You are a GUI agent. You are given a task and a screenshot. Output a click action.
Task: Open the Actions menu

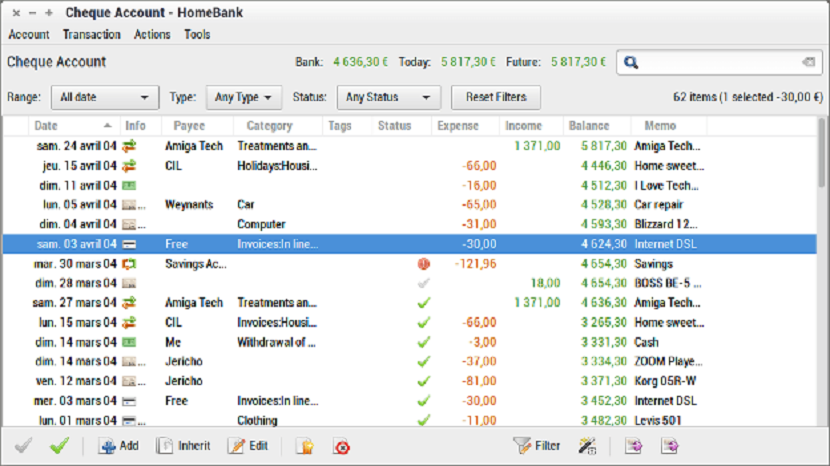click(152, 34)
